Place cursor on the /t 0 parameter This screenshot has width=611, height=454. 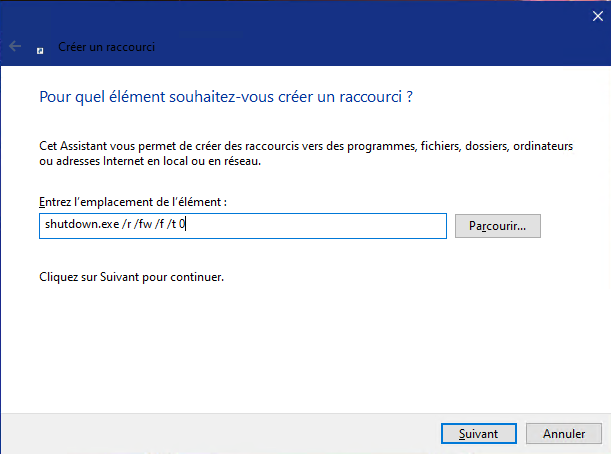click(176, 224)
